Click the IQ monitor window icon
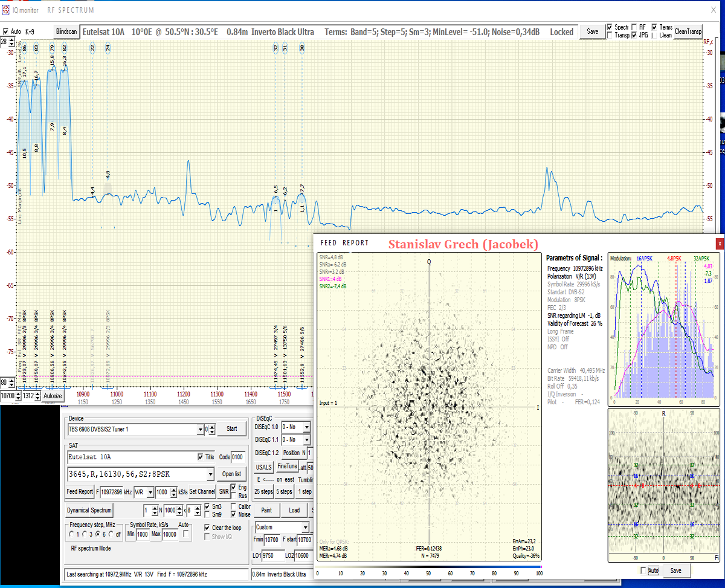The width and height of the screenshot is (725, 588). [x=5, y=10]
